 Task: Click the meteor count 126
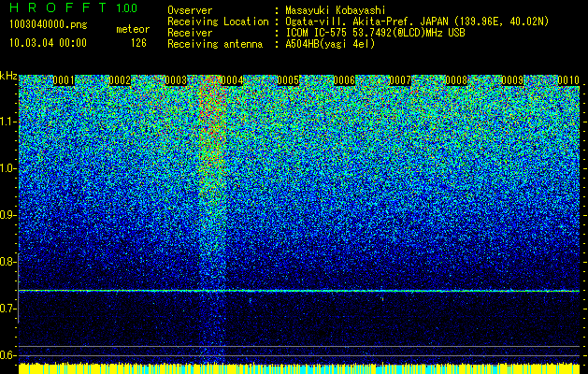[138, 43]
